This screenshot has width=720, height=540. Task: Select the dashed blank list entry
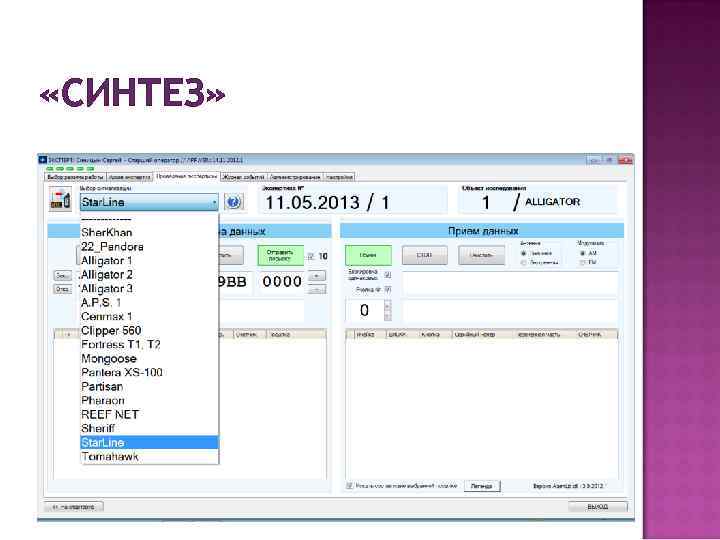point(149,220)
